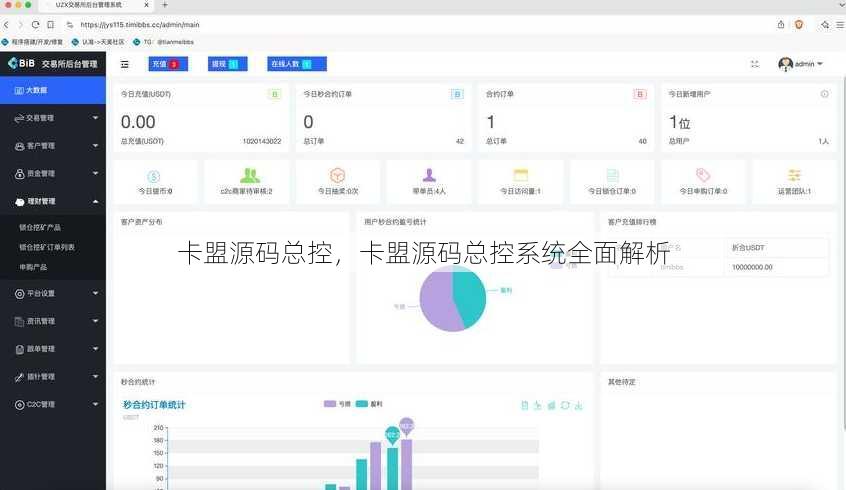
Task: Click the blue 提现 button
Action: click(x=227, y=64)
